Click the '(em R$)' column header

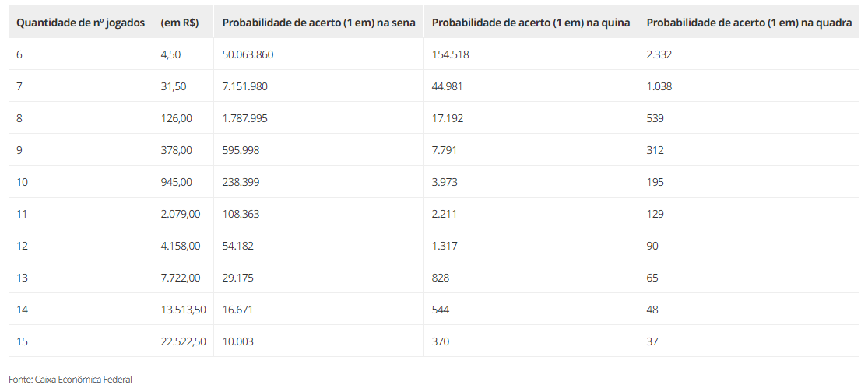coord(179,23)
